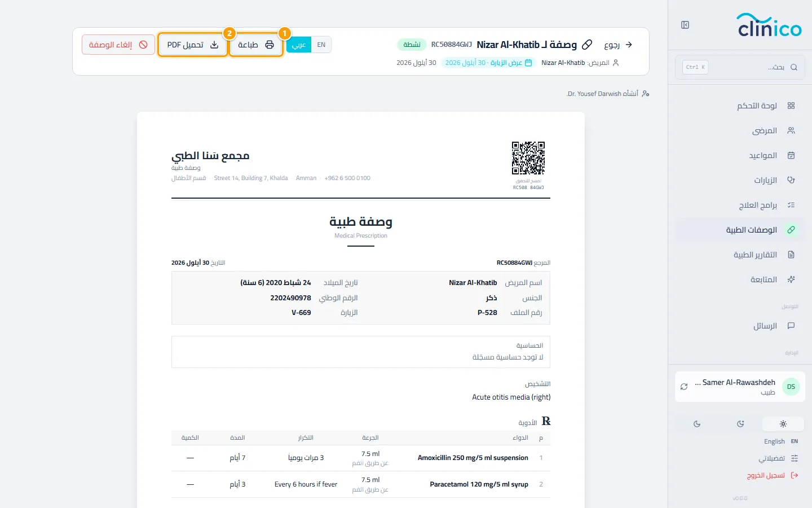Click the red logout arrow icon
The height and width of the screenshot is (508, 812).
pyautogui.click(x=795, y=475)
